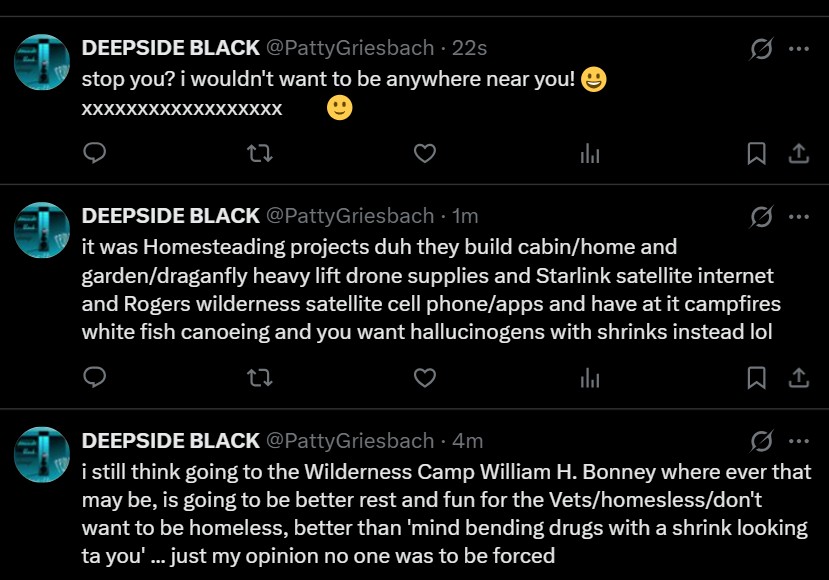Open the @PattyGriesbach handle on the 22s tweet
Screen dimensions: 829x580
coord(350,48)
